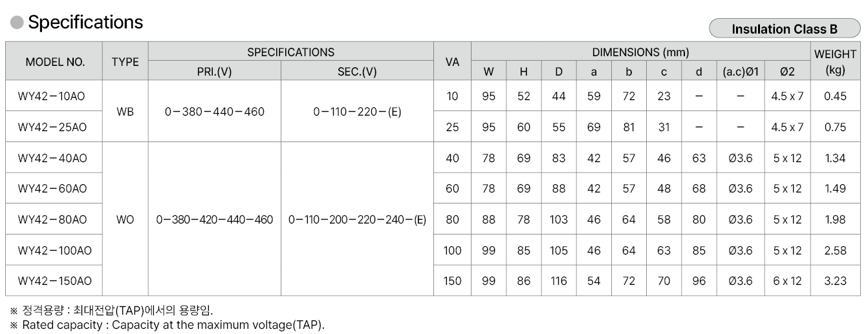Select the SEC.(V) sub-header

pos(357,72)
